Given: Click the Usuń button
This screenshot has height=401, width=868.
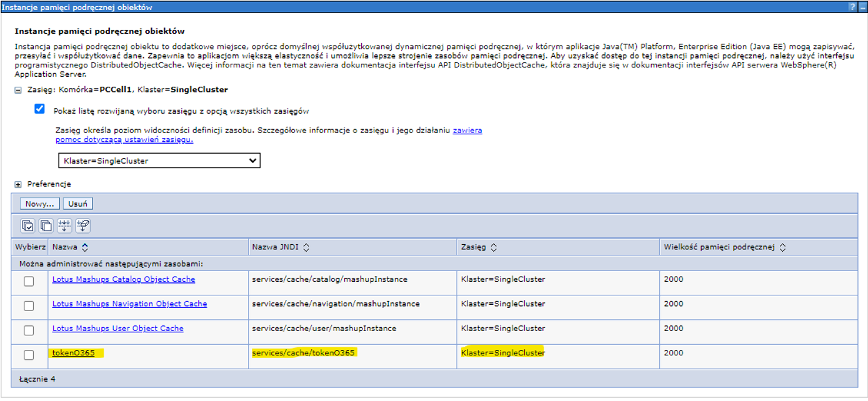Looking at the screenshot, I should [x=78, y=204].
